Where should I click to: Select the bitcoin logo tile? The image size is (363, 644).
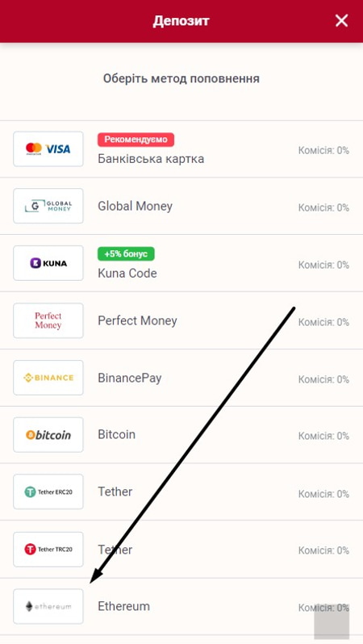pos(48,434)
